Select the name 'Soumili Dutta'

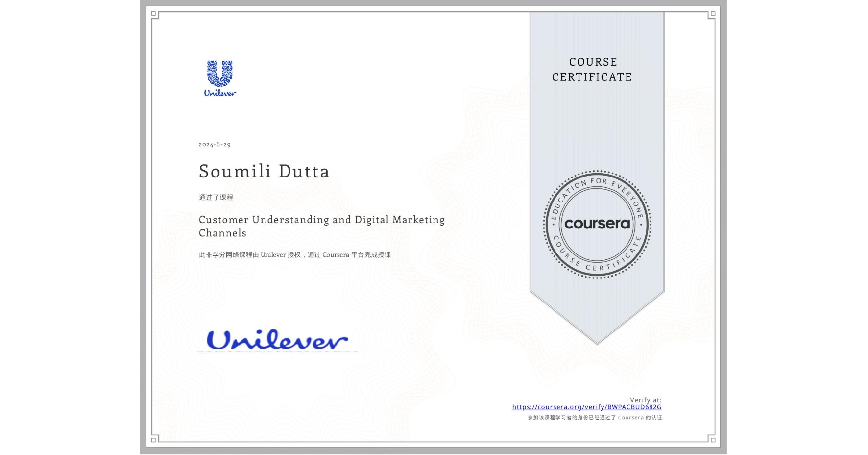(x=264, y=172)
